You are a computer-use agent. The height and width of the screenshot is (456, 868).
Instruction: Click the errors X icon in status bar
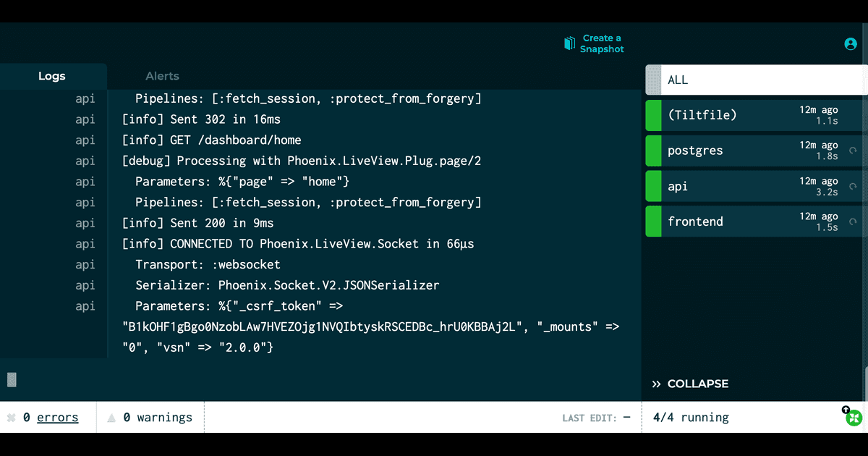coord(12,418)
